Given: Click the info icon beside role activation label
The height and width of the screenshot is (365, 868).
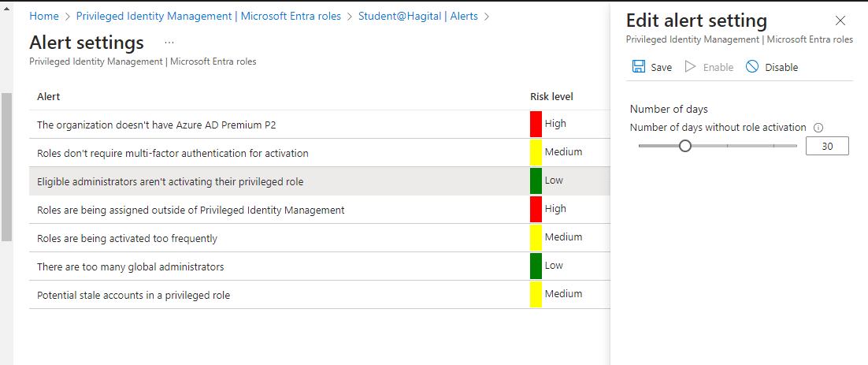Looking at the screenshot, I should pyautogui.click(x=818, y=128).
